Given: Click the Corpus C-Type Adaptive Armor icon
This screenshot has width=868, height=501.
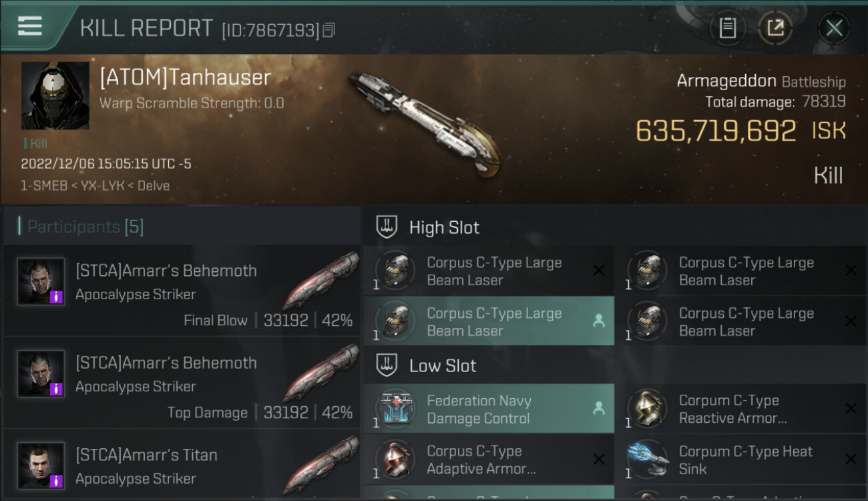Looking at the screenshot, I should pyautogui.click(x=395, y=460).
